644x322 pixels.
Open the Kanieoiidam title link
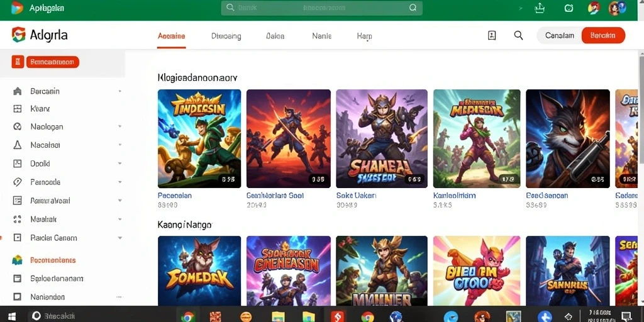[454, 196]
